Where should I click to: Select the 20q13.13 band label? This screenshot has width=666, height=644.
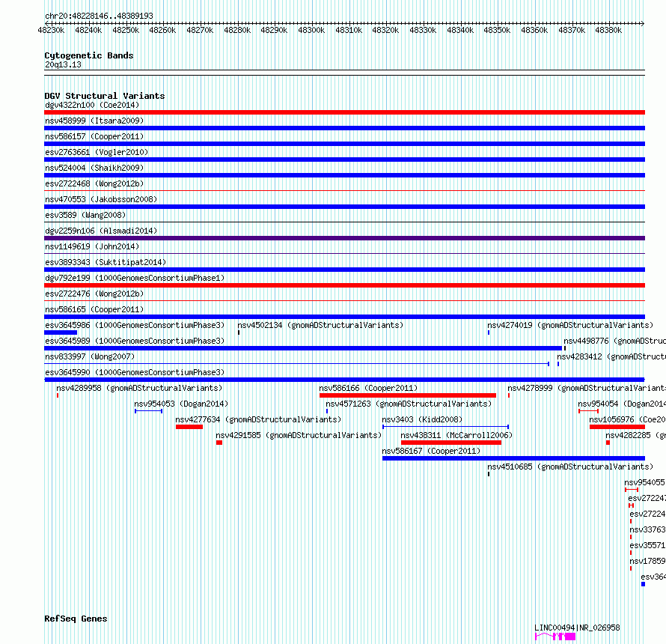63,64
